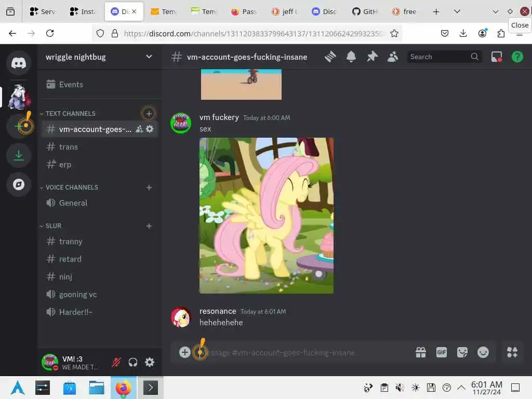Switch to the jeff browser tab
The height and width of the screenshot is (399, 532).
click(285, 11)
